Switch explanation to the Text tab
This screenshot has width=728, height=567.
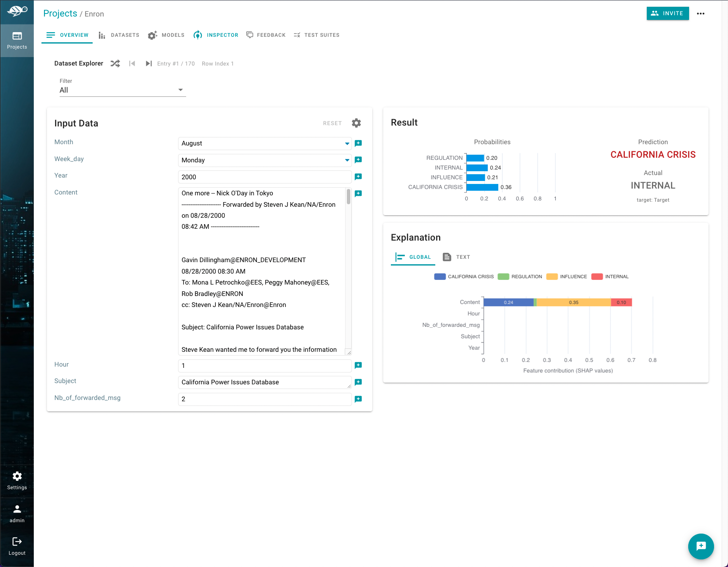click(456, 257)
